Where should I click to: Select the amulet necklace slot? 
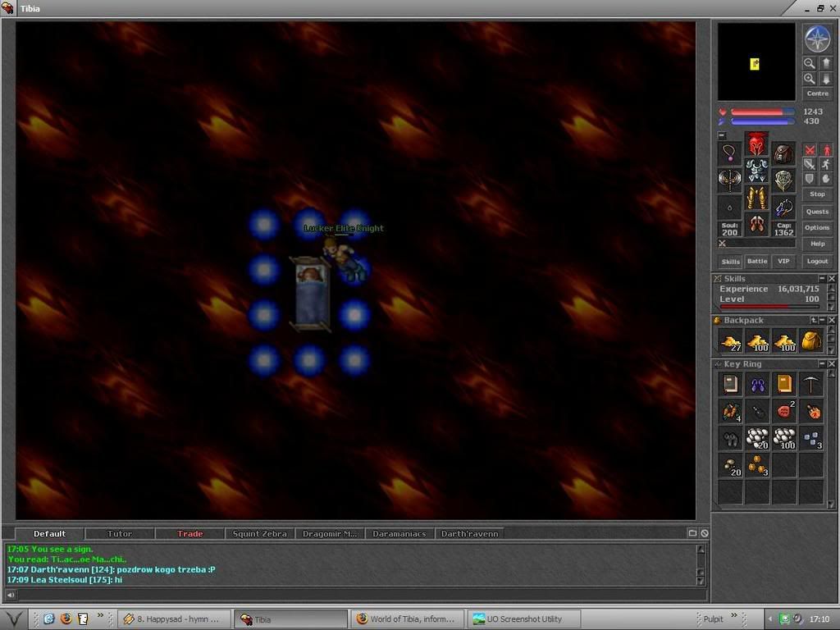(729, 153)
